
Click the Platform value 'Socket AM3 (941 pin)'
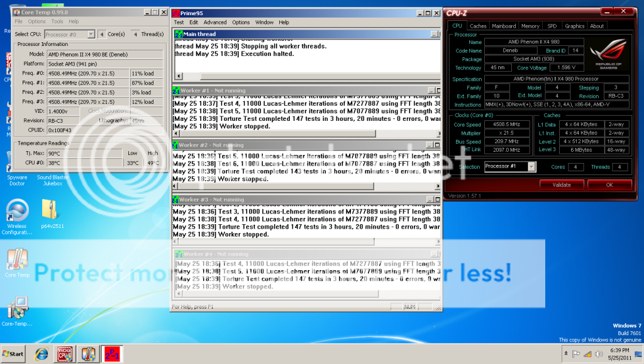[105, 64]
